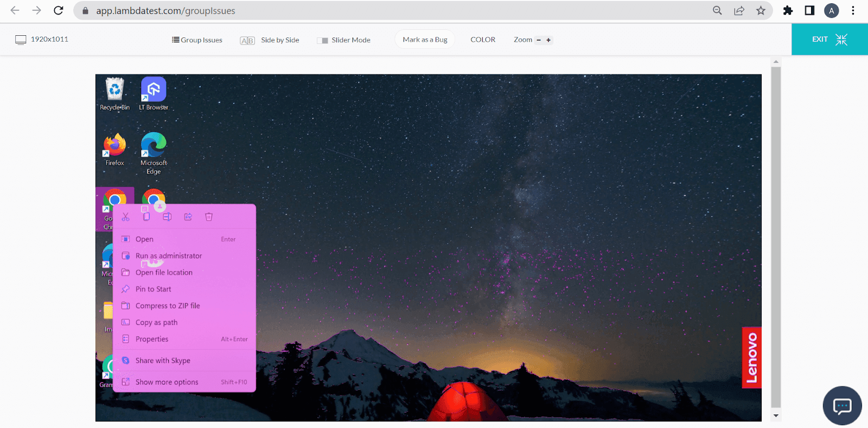Switch to Side by Side comparison
The height and width of the screenshot is (428, 868).
pos(270,40)
